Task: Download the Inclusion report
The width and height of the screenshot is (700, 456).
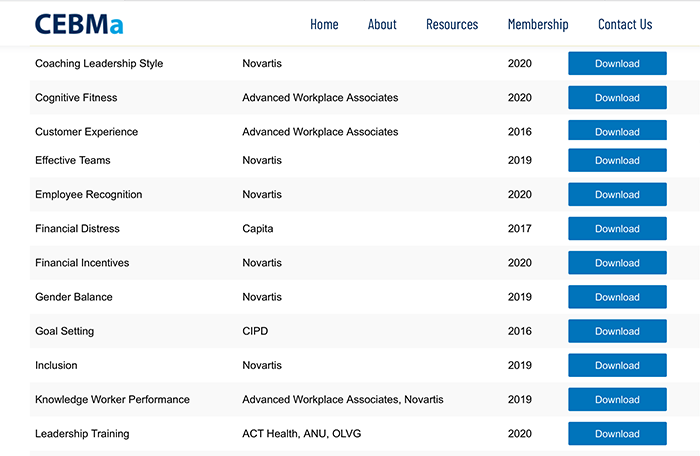Action: click(617, 365)
